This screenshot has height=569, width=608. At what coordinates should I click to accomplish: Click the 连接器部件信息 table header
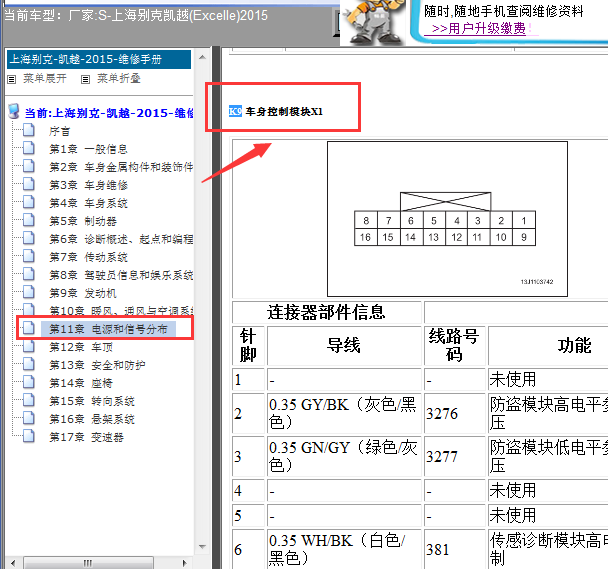326,312
